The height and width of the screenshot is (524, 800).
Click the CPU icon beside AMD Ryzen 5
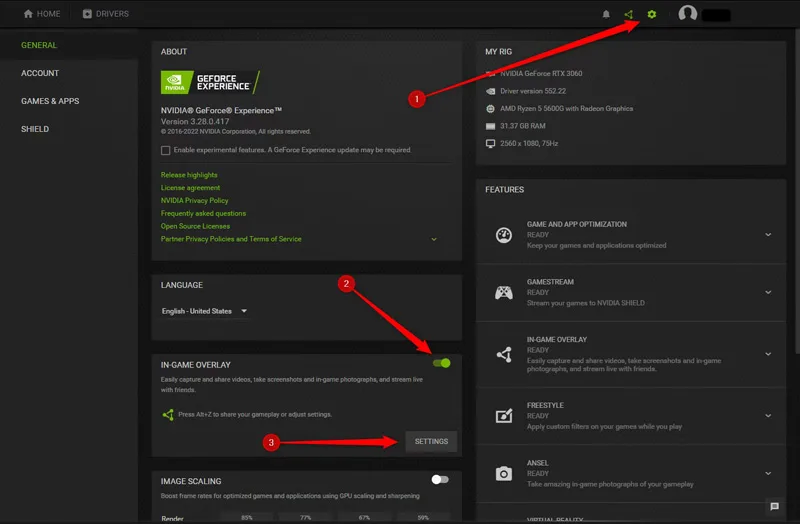490,109
